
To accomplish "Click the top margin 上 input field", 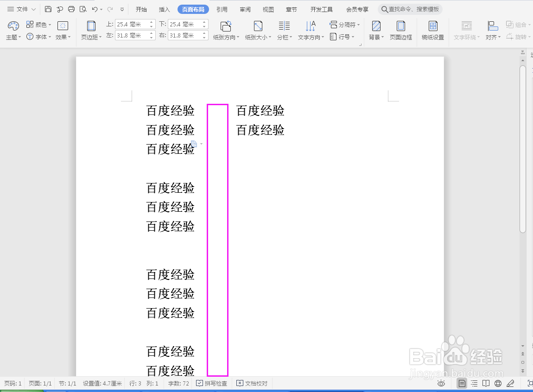I will tap(132, 25).
